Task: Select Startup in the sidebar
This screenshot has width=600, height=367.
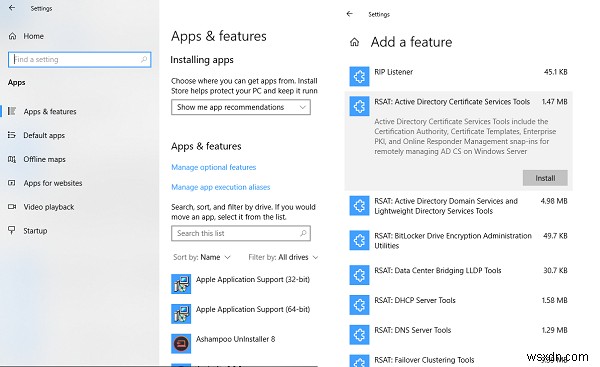Action: (x=35, y=231)
